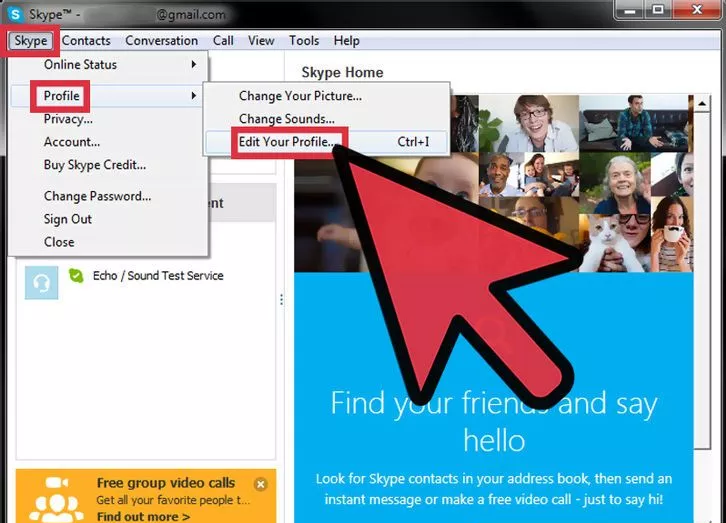Click the green online status icon beside Echo
Viewport: 726px width, 523px height.
pos(76,276)
